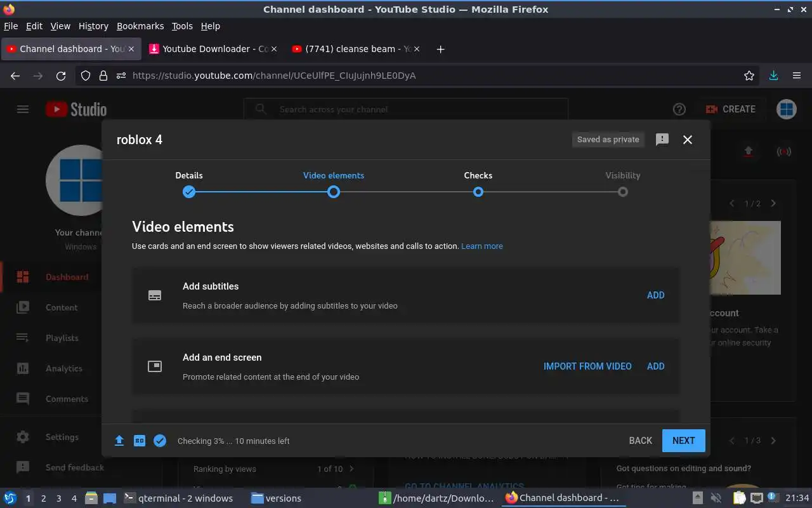
Task: Click the CREATE button
Action: [x=731, y=109]
